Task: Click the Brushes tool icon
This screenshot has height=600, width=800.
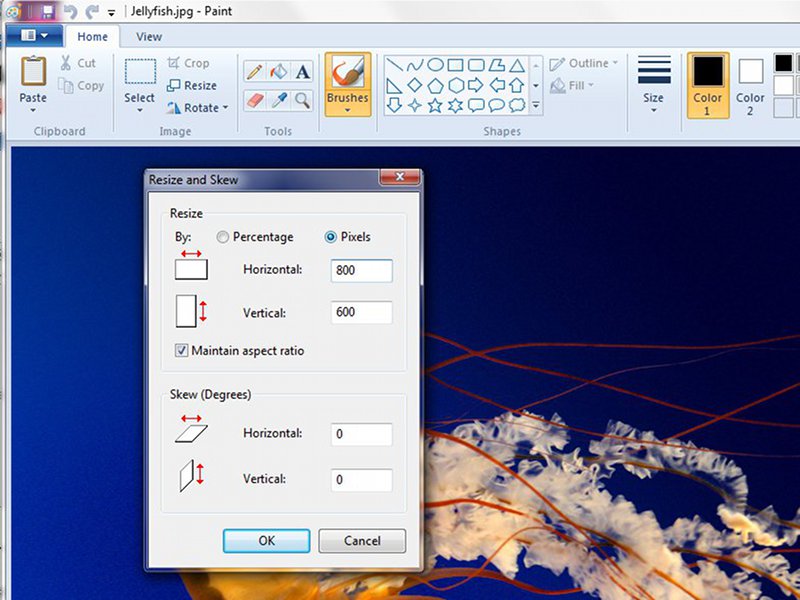Action: 348,72
